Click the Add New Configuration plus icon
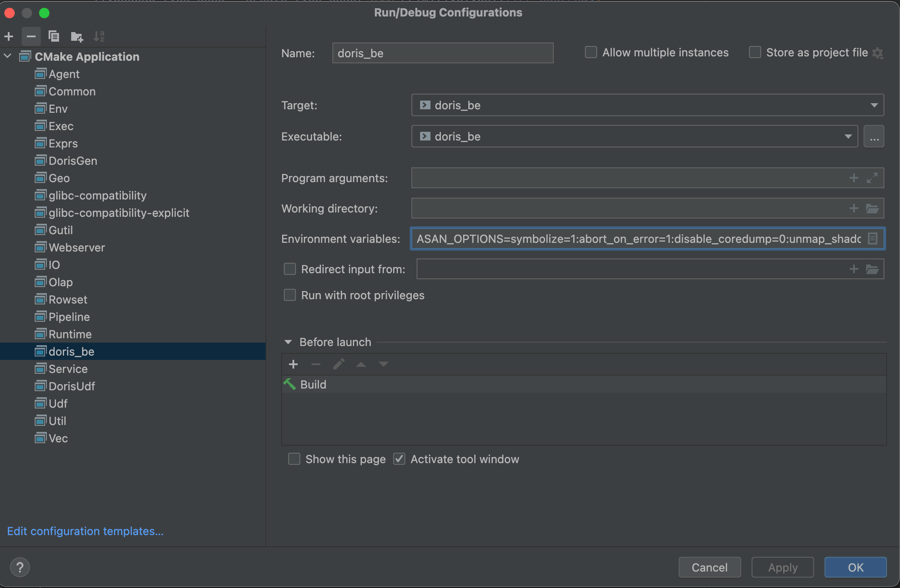The height and width of the screenshot is (588, 900). click(9, 36)
